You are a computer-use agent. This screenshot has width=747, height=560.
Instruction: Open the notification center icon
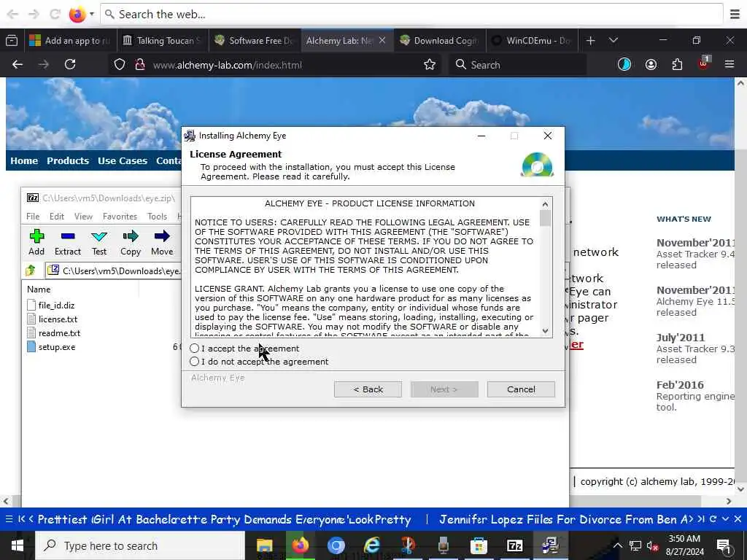coord(724,545)
